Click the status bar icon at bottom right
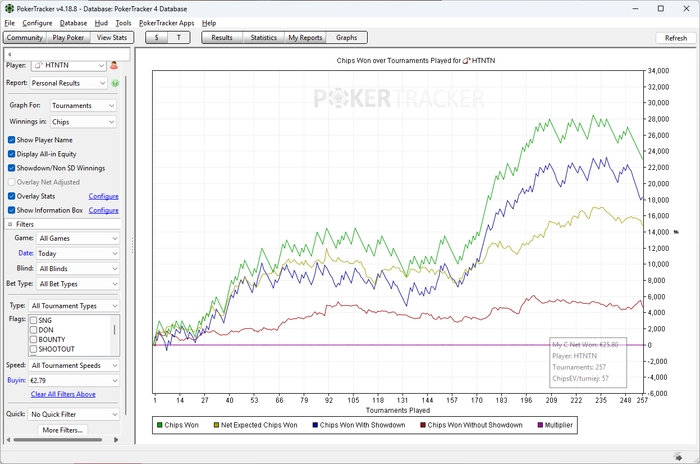The width and height of the screenshot is (700, 464). pos(678,456)
